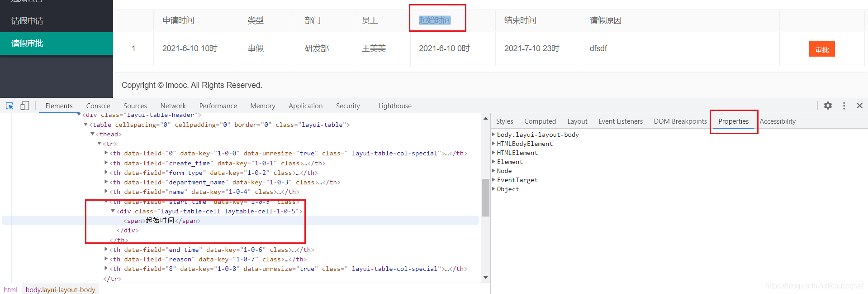
Task: Collapse div layui-table-cell laytable-cell-1-0-5
Action: [113, 211]
